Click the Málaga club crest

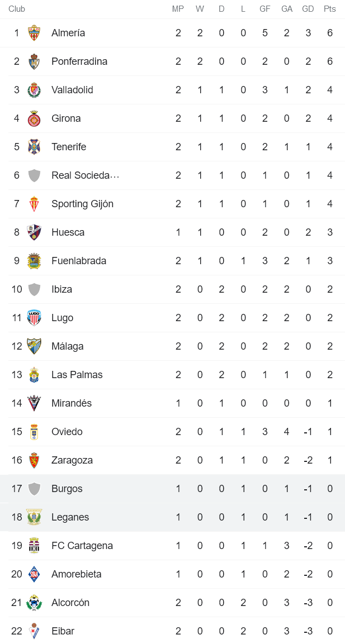click(x=35, y=346)
